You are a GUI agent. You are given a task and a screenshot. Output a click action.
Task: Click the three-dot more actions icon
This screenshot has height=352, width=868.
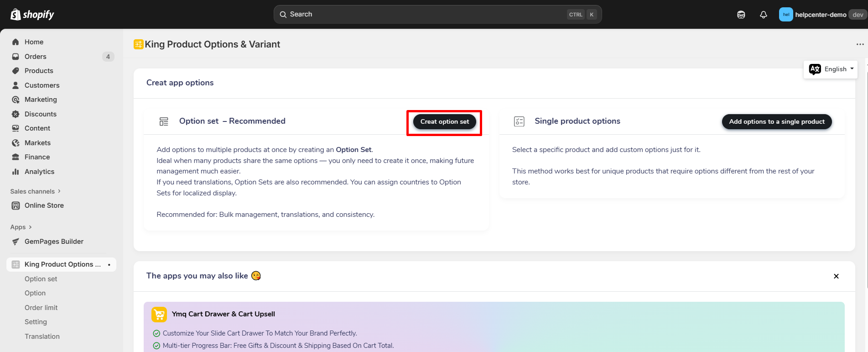point(860,44)
